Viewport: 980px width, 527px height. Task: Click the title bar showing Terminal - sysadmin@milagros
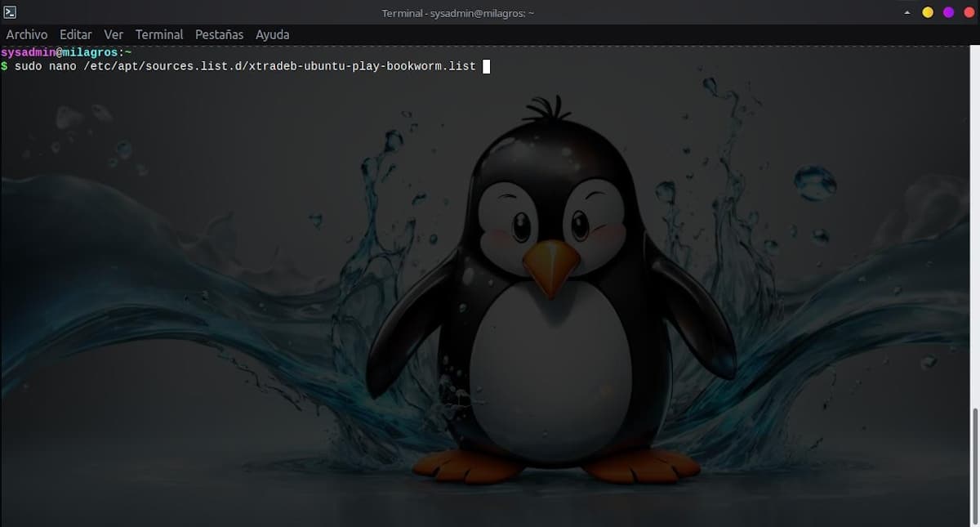point(457,12)
